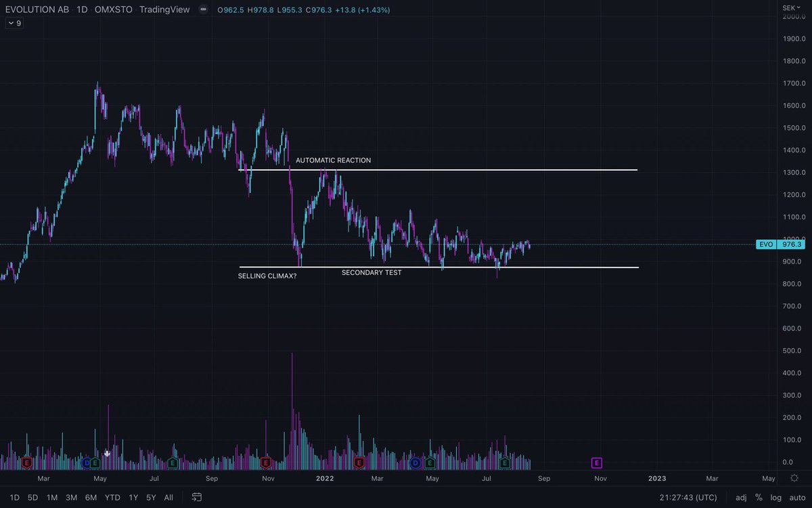Click the upcoming purple earnings marker
Viewport: 812px width, 508px height.
coord(597,463)
